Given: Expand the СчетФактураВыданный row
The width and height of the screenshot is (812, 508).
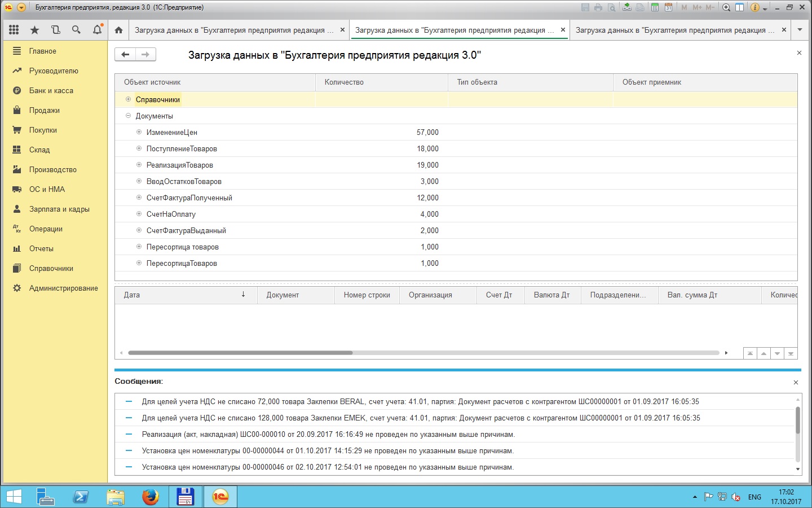Looking at the screenshot, I should click(x=139, y=230).
